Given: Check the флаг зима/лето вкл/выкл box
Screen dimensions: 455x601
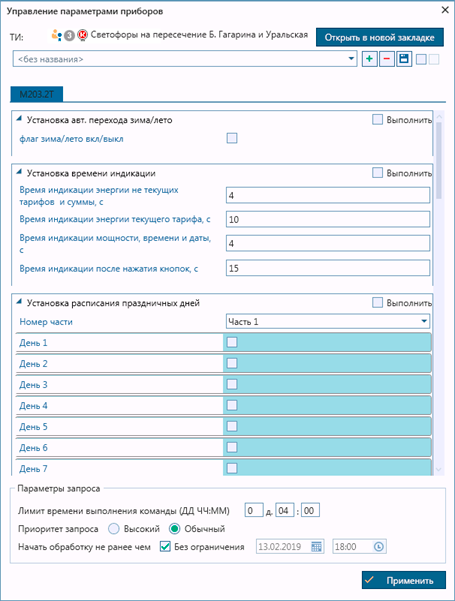Looking at the screenshot, I should click(232, 138).
